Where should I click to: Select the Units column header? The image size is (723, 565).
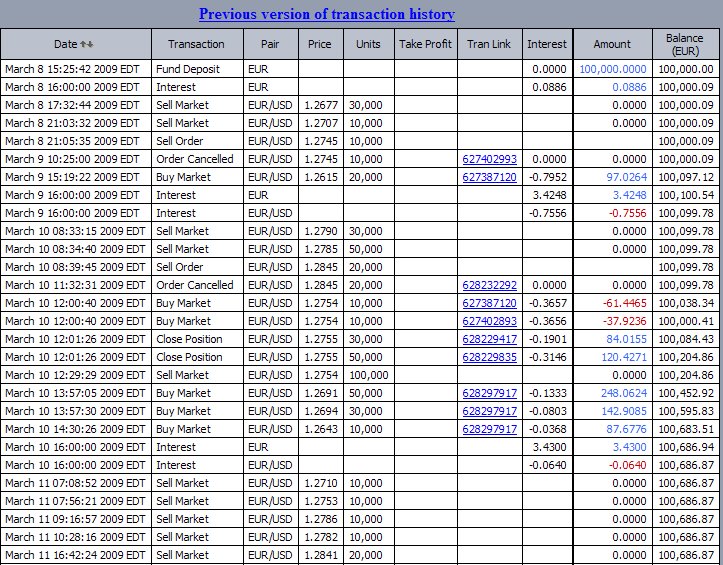[x=368, y=44]
